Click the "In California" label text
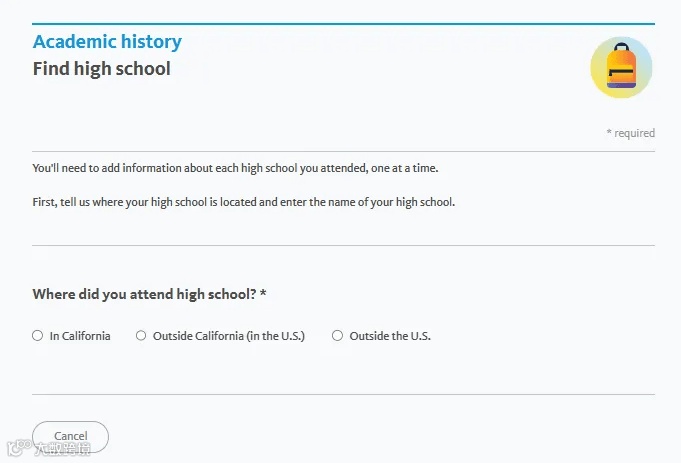The height and width of the screenshot is (463, 681). point(80,336)
